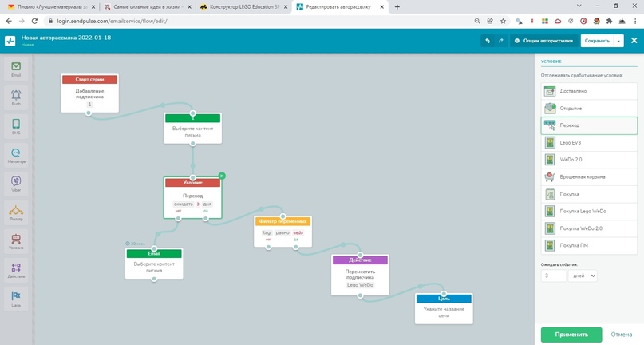
Task: Switch to the Конструктор LEGO Education tab
Action: (x=244, y=7)
